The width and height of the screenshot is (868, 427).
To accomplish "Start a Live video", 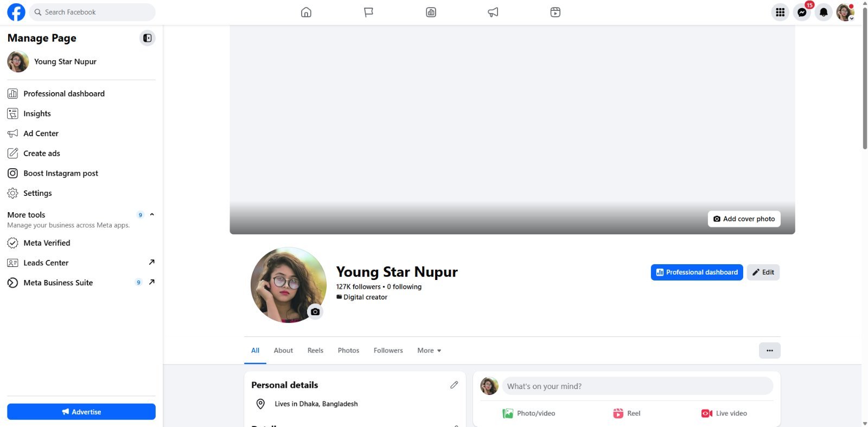I will (x=724, y=413).
